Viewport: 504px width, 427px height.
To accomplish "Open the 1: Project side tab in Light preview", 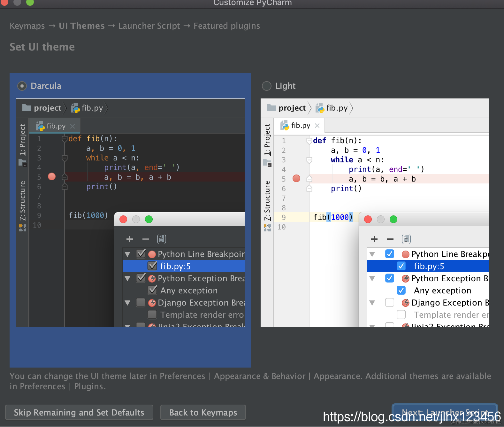I will tap(267, 140).
